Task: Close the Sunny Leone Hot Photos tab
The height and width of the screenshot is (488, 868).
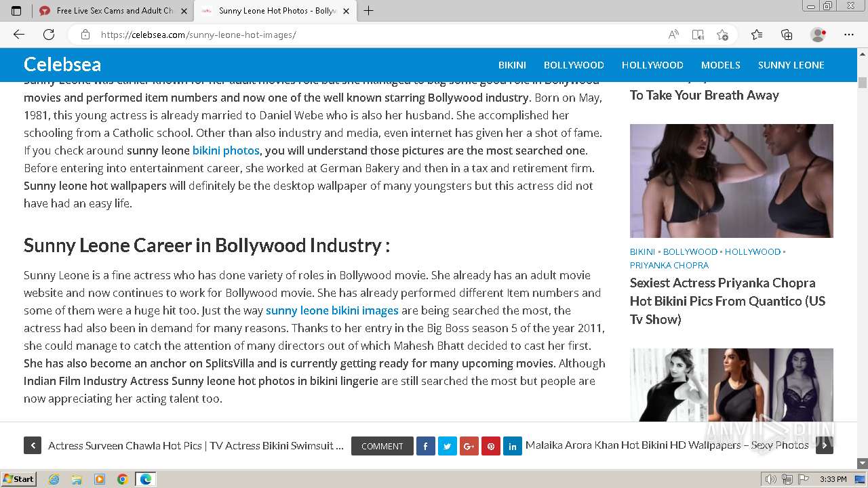Action: click(x=346, y=11)
